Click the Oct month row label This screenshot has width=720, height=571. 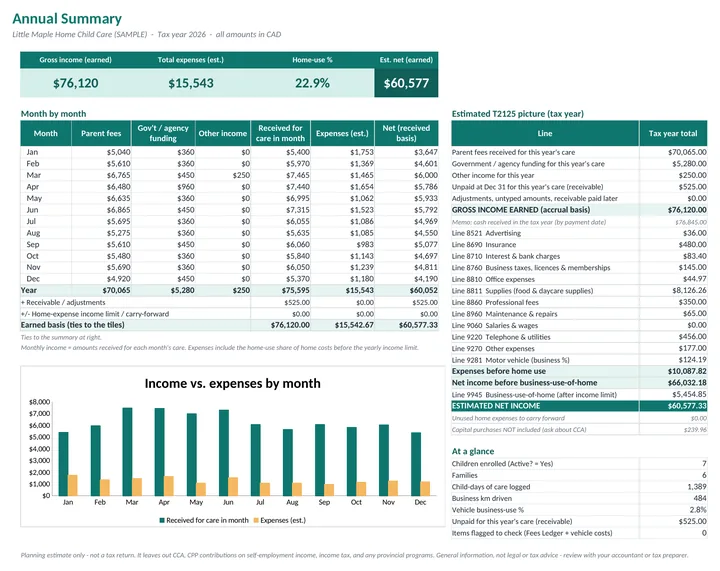coord(33,256)
